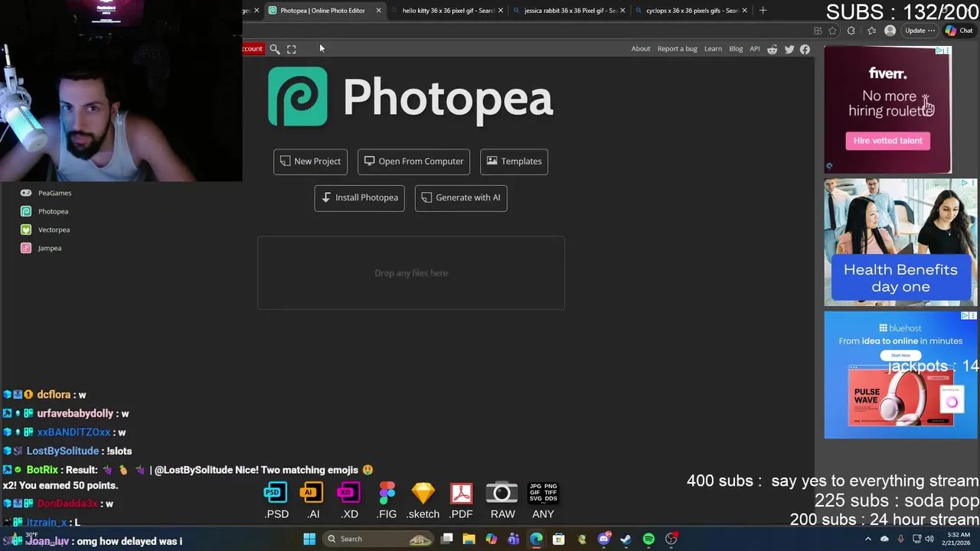
Task: Click Open From Computer button
Action: 413,161
